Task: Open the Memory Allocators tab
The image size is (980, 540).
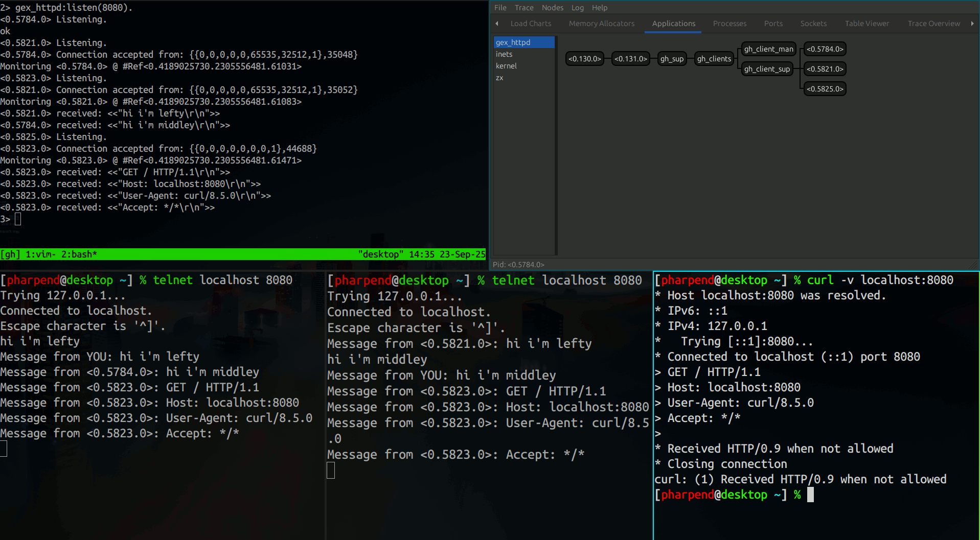Action: coord(601,24)
